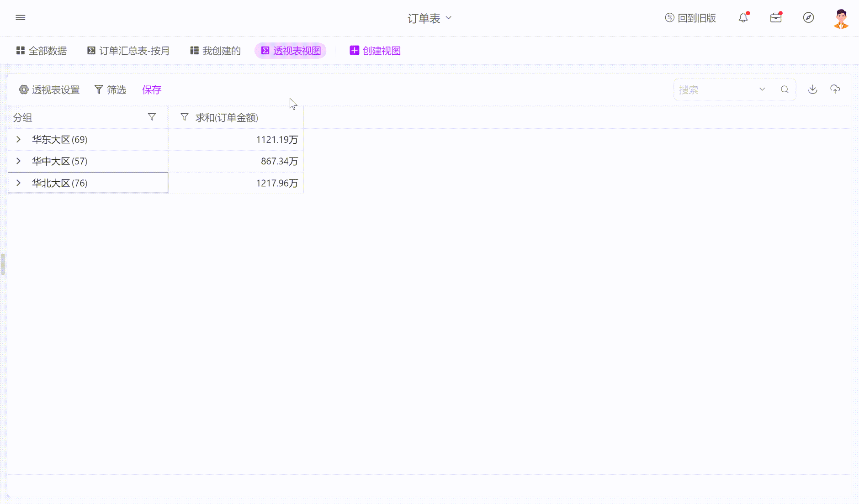
Task: Click the 搜索 input field
Action: point(715,90)
